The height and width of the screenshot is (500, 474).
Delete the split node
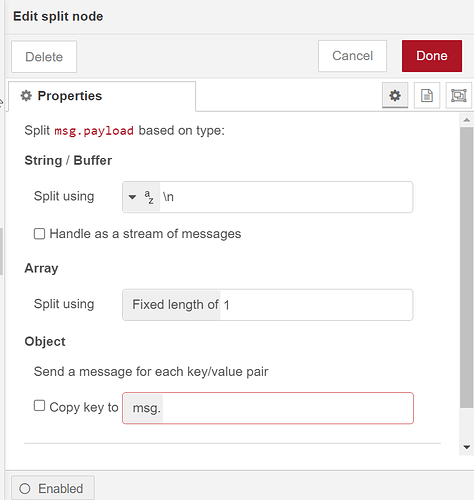44,57
